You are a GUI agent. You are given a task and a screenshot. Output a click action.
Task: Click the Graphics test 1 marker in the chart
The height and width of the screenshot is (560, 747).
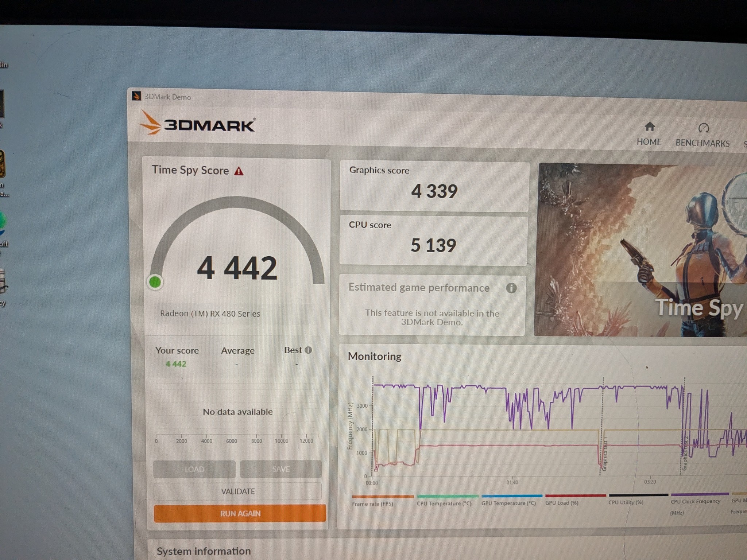coord(604,454)
